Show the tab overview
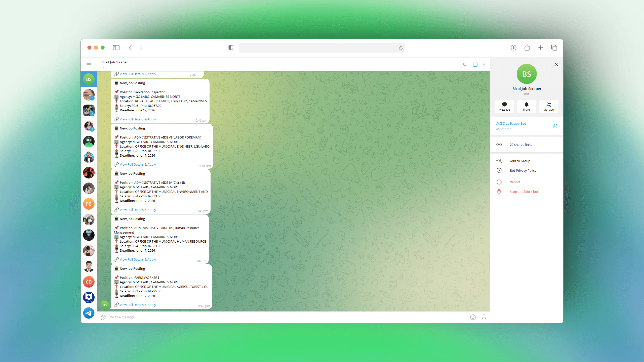Screen dimensions: 644x362 (554, 48)
